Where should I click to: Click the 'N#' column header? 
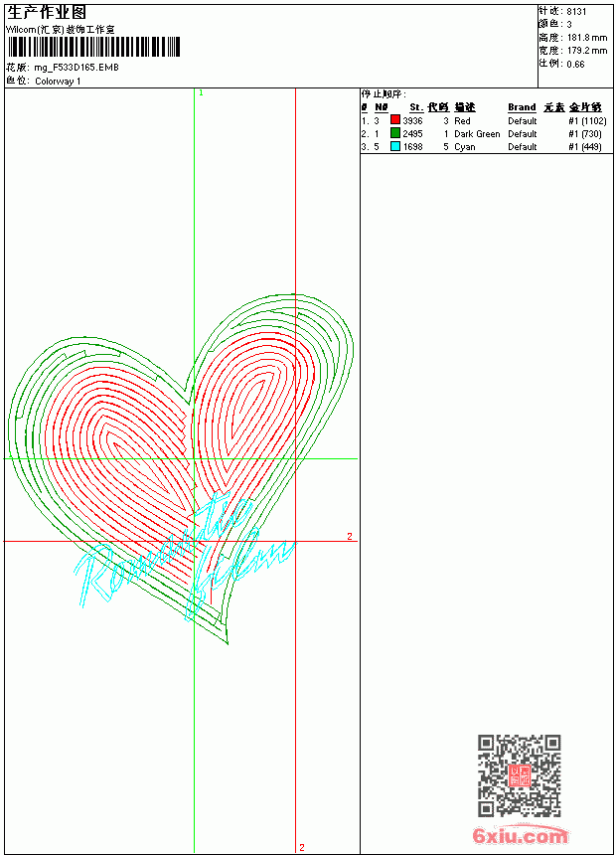(x=382, y=107)
